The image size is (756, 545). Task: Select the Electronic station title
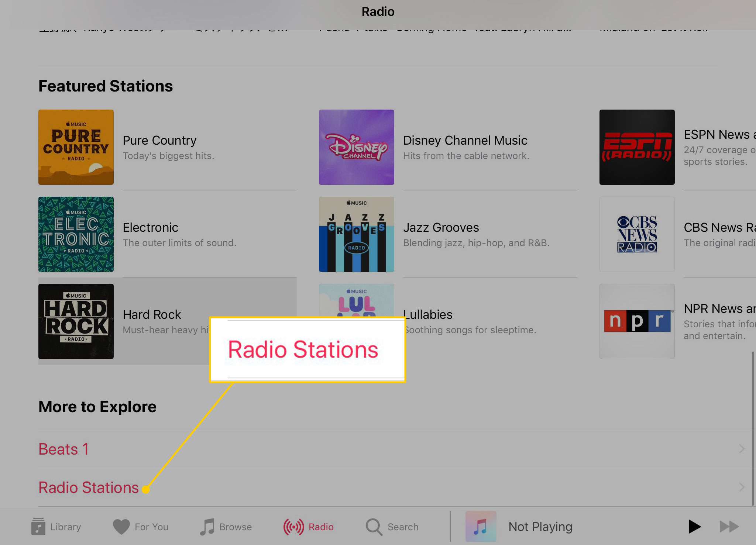tap(151, 227)
